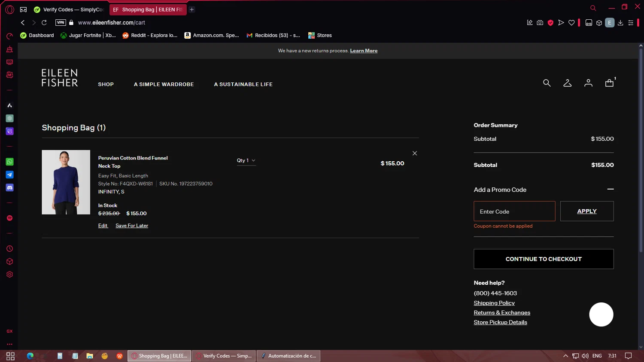Open the site search magnifier icon
The image size is (644, 362).
[x=547, y=83]
